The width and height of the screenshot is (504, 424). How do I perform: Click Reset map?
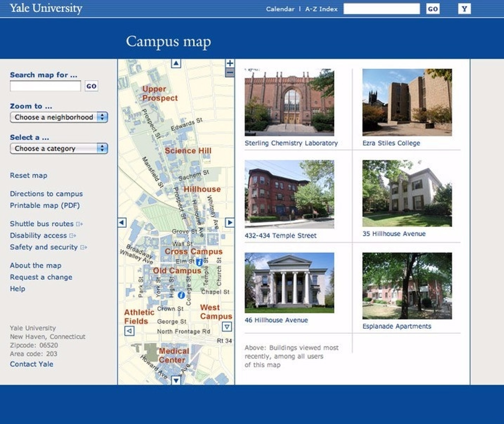28,175
